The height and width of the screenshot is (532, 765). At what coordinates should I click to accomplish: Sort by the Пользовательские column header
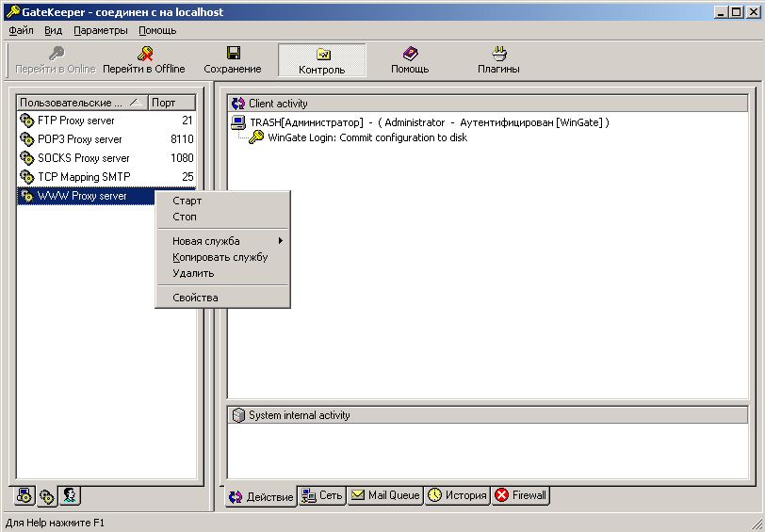pyautogui.click(x=83, y=103)
